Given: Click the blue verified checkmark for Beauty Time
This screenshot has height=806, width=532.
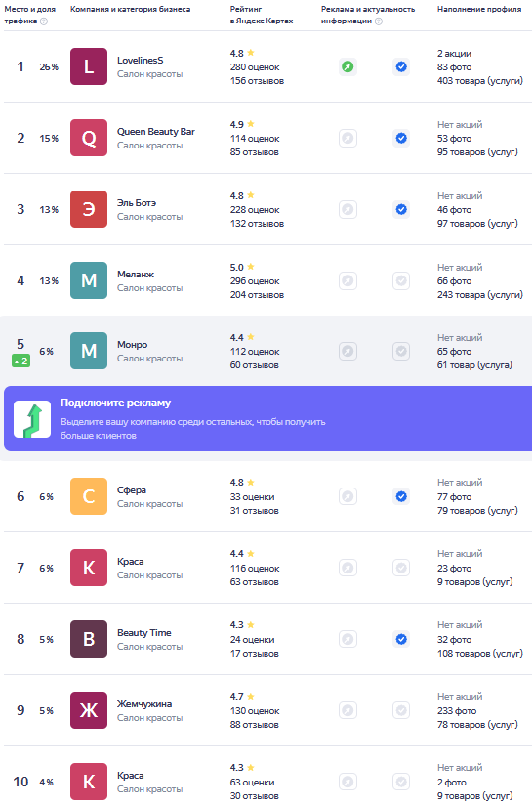Looking at the screenshot, I should point(401,640).
